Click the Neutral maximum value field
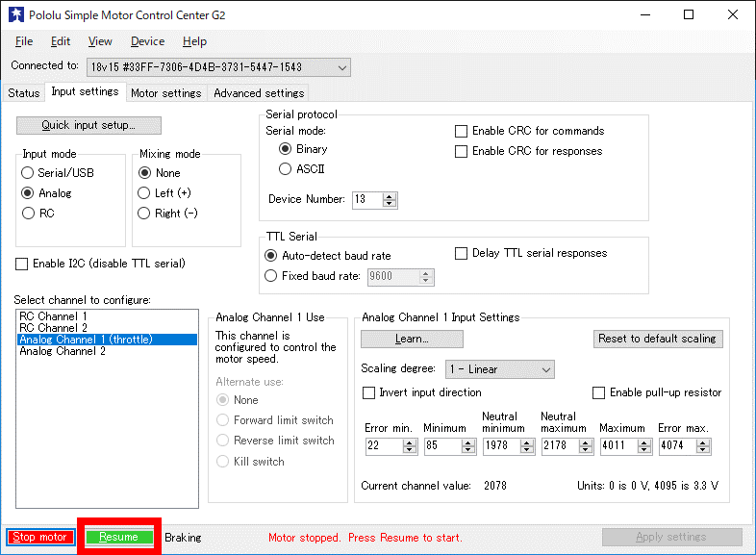 (561, 446)
